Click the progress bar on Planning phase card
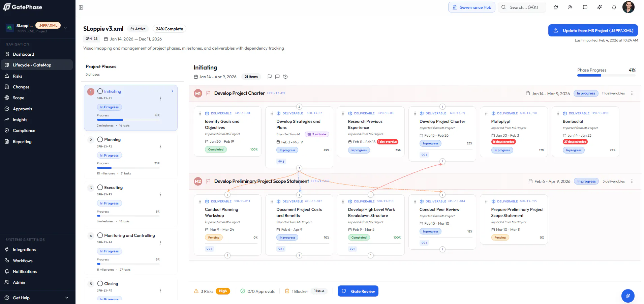644x304 pixels. (x=128, y=168)
